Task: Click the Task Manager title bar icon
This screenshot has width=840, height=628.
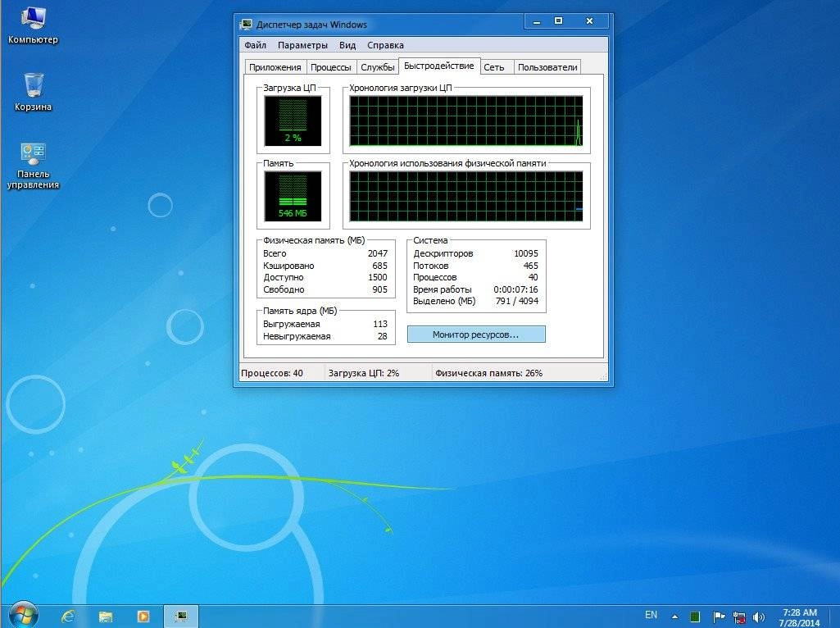Action: click(x=247, y=24)
